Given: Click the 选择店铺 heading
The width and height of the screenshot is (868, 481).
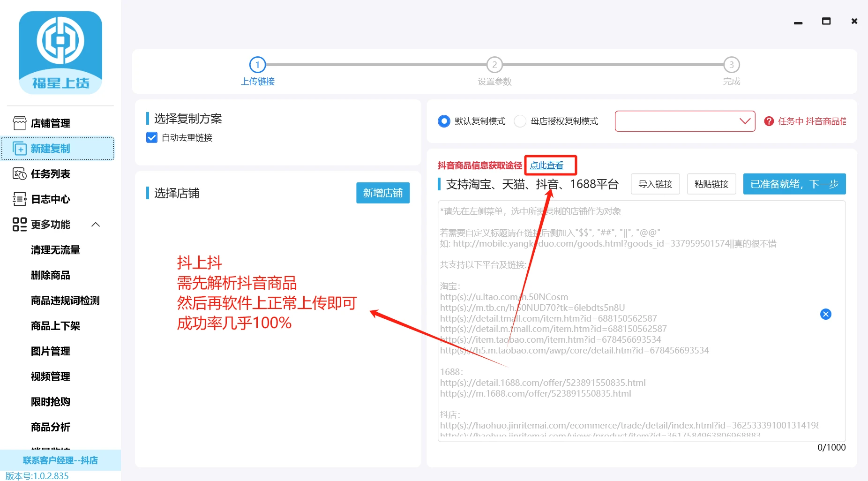Looking at the screenshot, I should [x=177, y=193].
